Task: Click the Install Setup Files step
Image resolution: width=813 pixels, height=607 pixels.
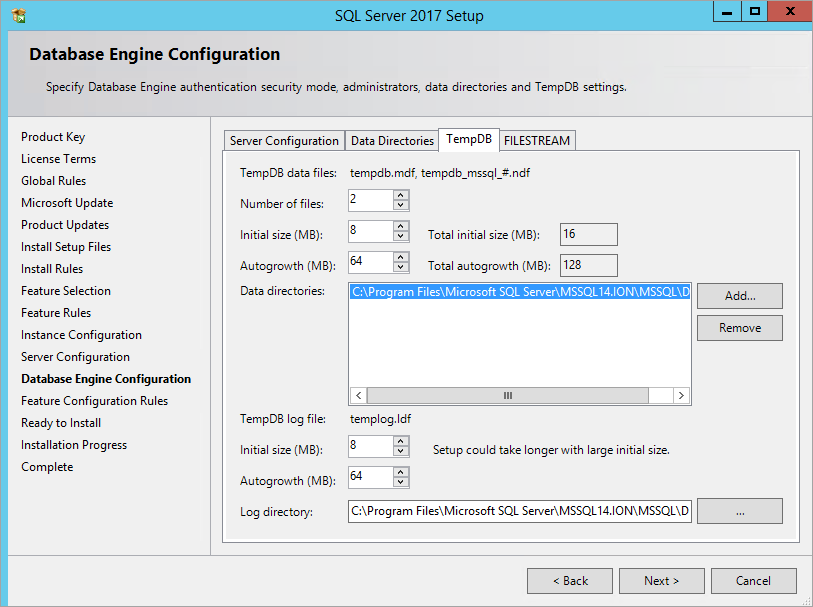Action: [x=66, y=247]
